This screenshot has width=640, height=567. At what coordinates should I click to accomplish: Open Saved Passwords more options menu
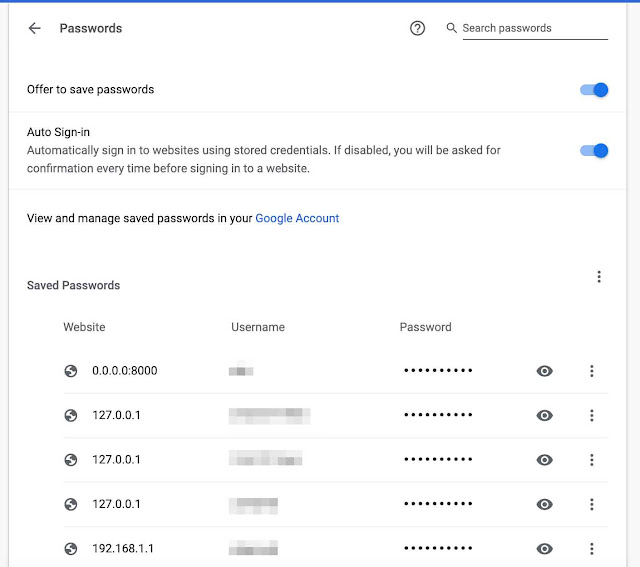598,277
